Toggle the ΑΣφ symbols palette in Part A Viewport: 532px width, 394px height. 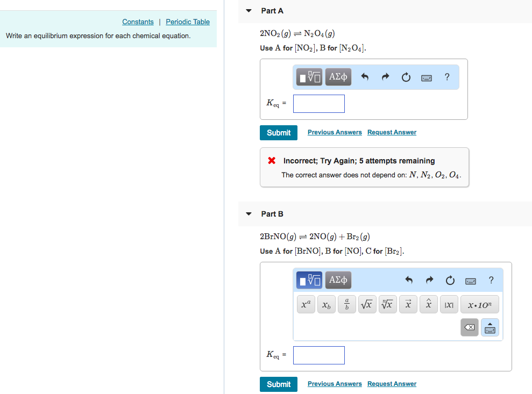[338, 77]
